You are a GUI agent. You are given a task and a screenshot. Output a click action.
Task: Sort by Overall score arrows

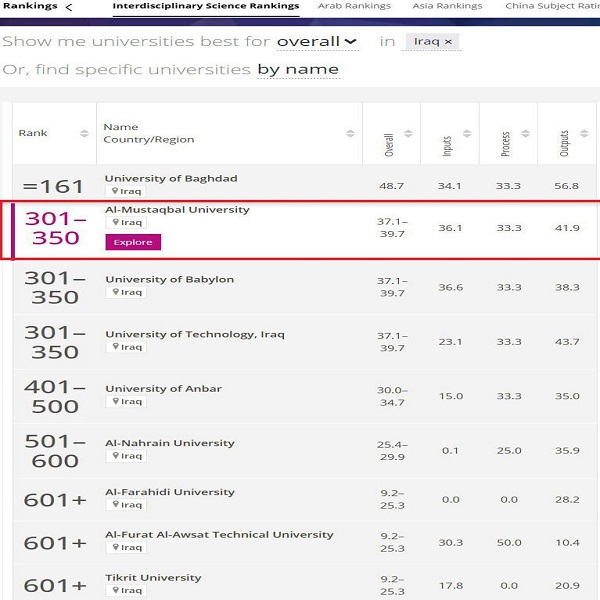[409, 133]
